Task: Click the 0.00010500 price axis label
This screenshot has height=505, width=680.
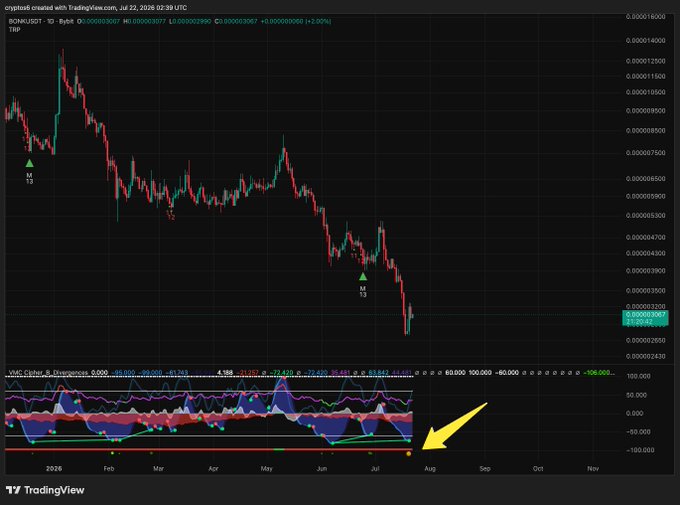Action: [x=645, y=92]
